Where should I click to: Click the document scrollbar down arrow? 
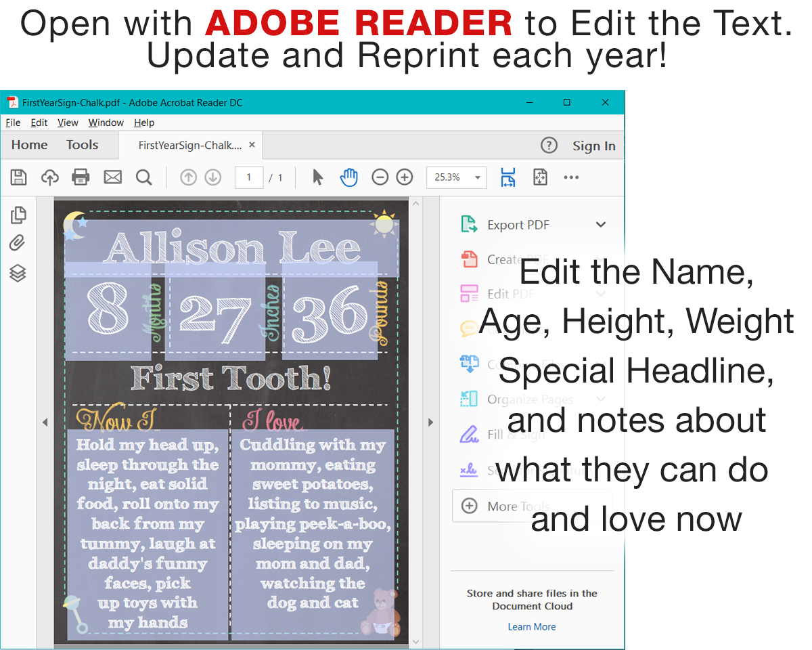pos(416,641)
